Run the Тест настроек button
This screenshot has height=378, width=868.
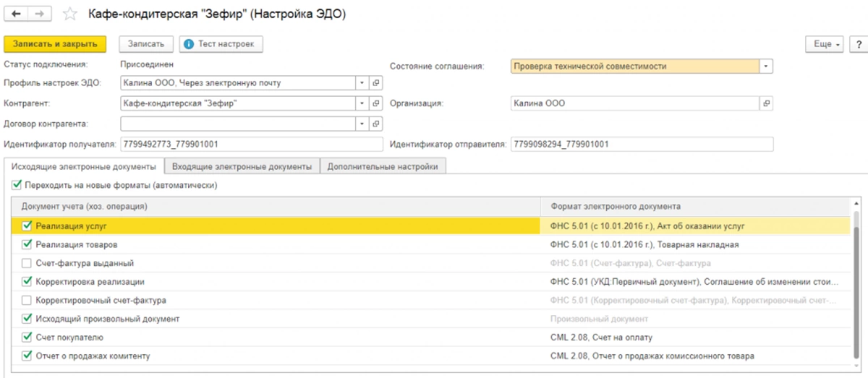[x=221, y=44]
